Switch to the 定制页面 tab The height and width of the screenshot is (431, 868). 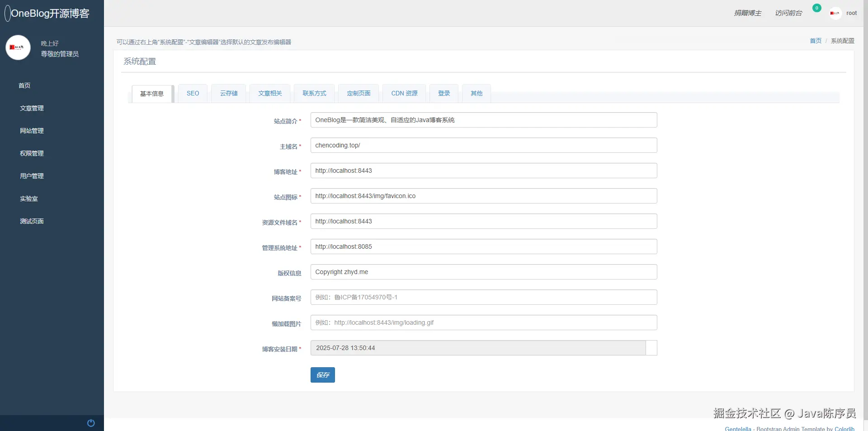[x=359, y=93]
